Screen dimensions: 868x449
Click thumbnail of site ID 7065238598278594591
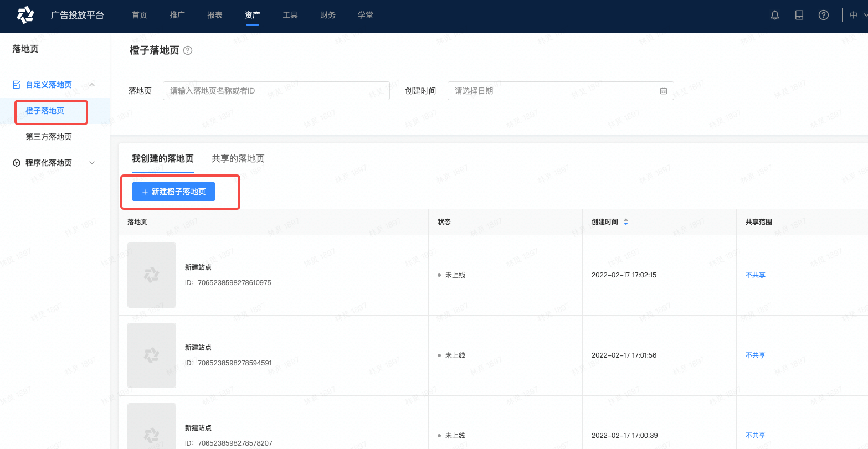(152, 355)
